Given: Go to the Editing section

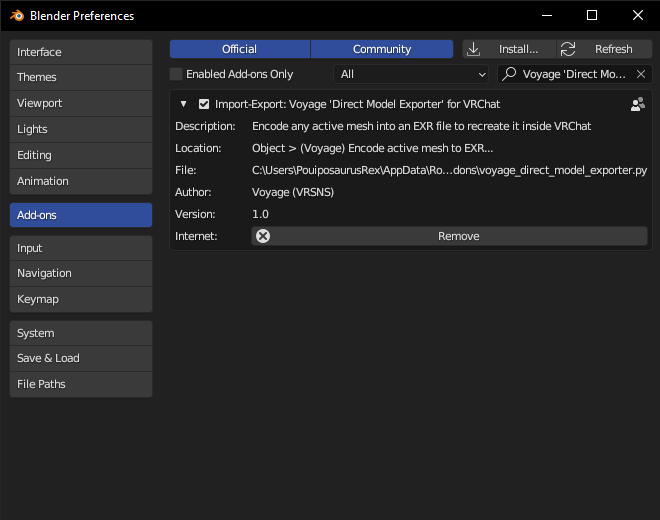Looking at the screenshot, I should click(81, 155).
